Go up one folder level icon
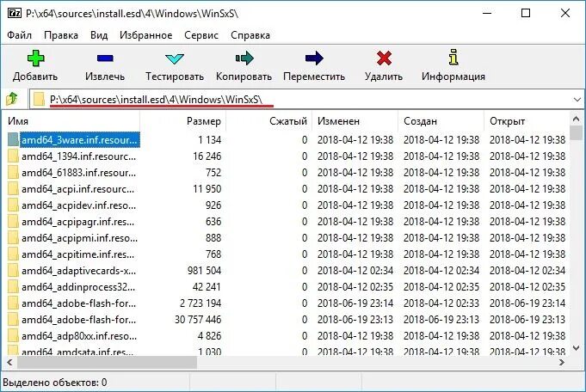586x392 pixels. 12,100
